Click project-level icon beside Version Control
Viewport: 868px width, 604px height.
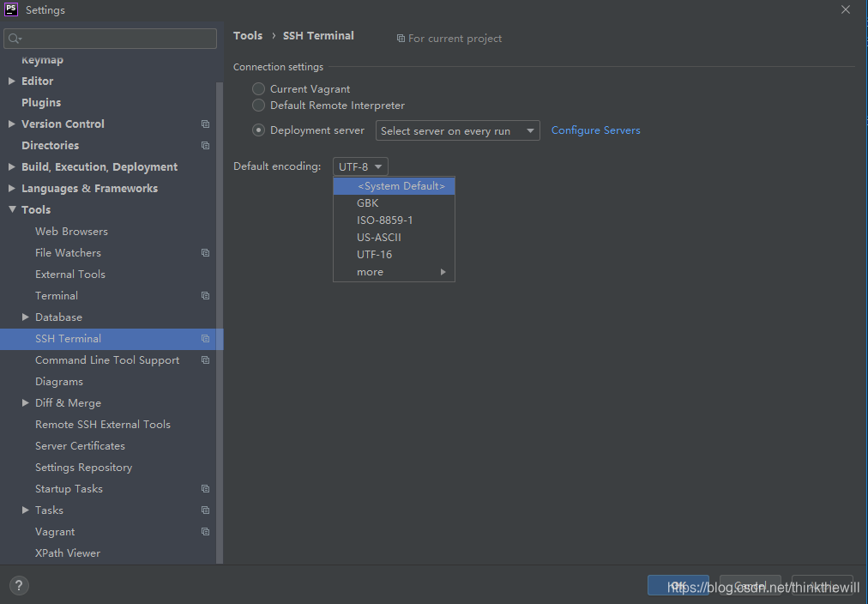[205, 124]
